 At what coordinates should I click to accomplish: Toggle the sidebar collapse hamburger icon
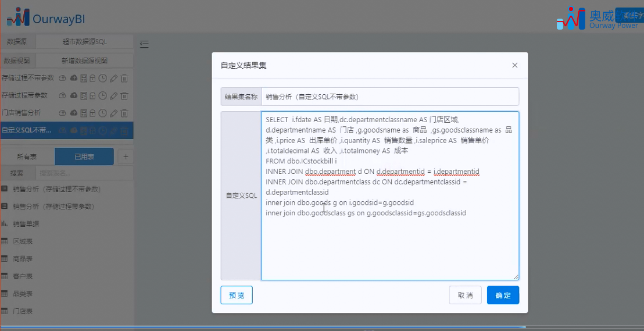point(144,44)
